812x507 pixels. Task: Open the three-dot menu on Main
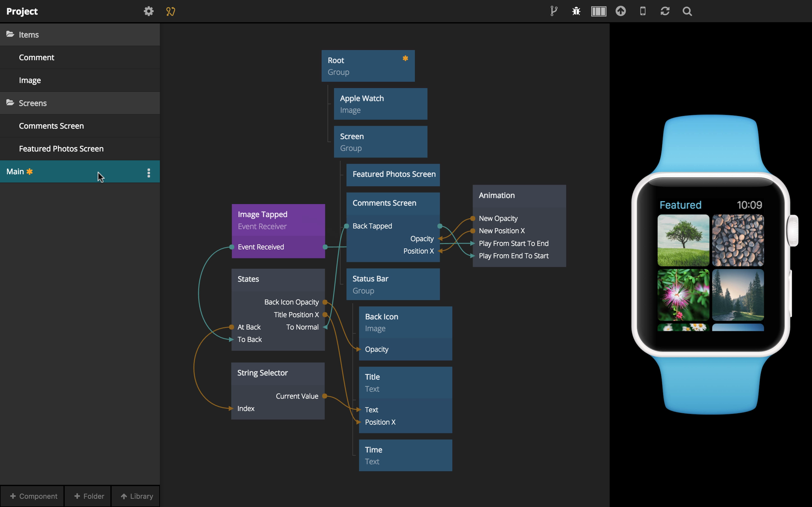149,172
